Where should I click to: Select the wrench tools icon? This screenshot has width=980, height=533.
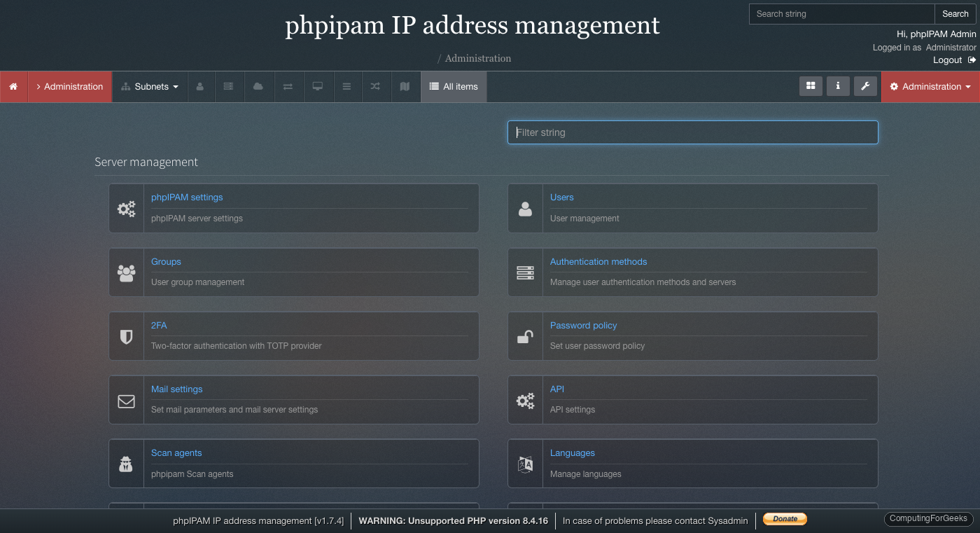point(865,86)
